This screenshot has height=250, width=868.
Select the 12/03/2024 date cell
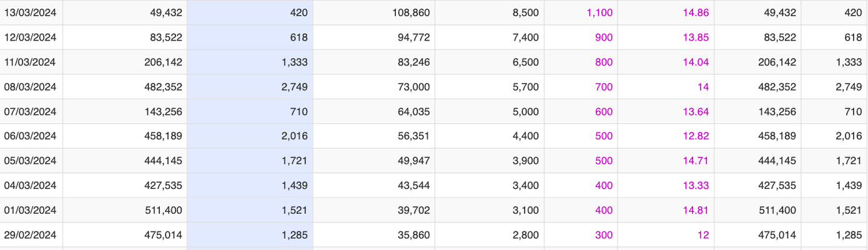pyautogui.click(x=31, y=37)
